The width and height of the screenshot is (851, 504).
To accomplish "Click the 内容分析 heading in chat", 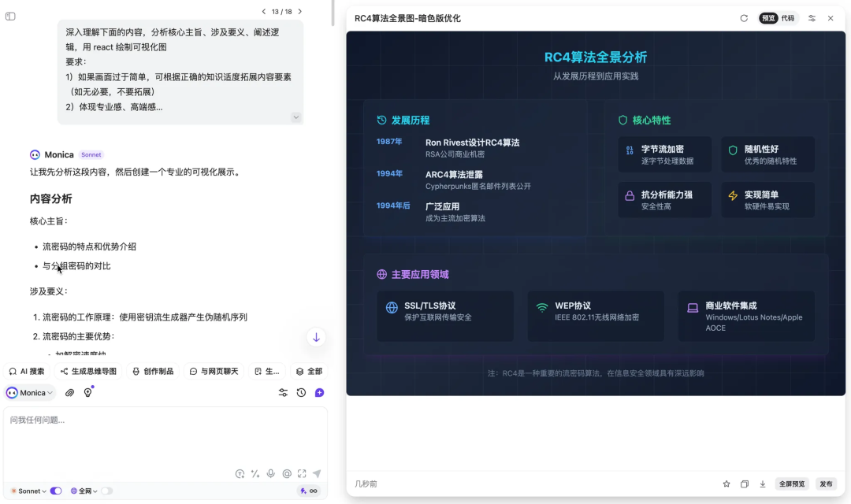I will (x=51, y=199).
